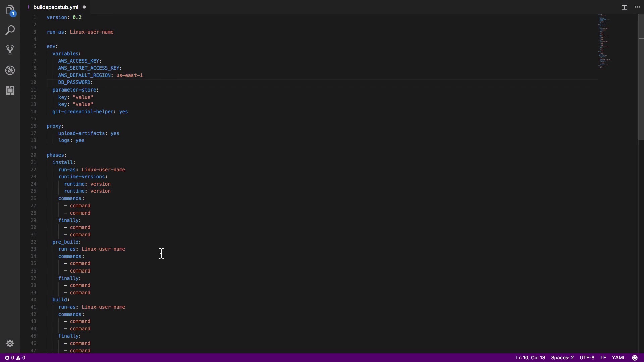
Task: Change indentation via Spaces: 2
Action: pyautogui.click(x=562, y=358)
